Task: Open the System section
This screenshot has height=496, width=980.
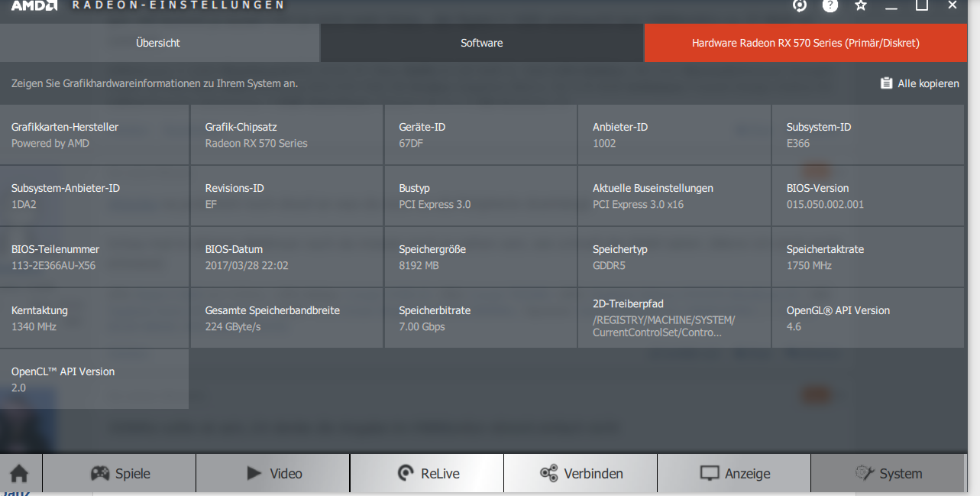Action: pos(888,473)
